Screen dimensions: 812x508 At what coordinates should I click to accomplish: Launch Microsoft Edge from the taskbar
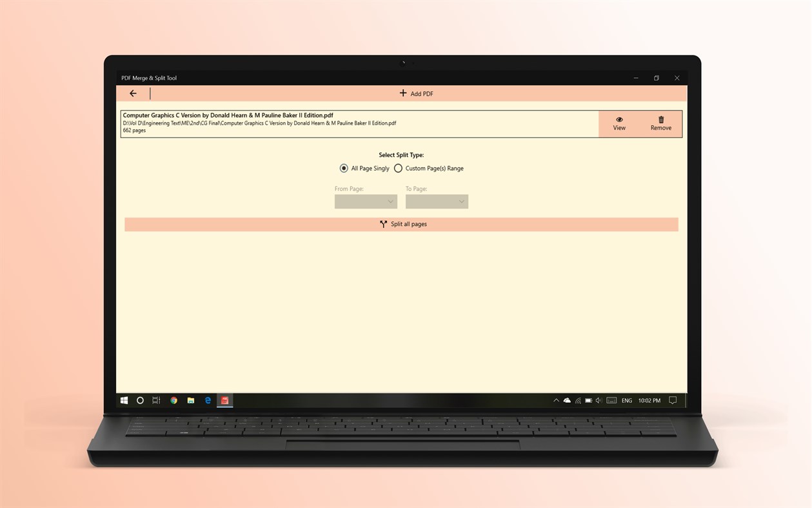[208, 400]
